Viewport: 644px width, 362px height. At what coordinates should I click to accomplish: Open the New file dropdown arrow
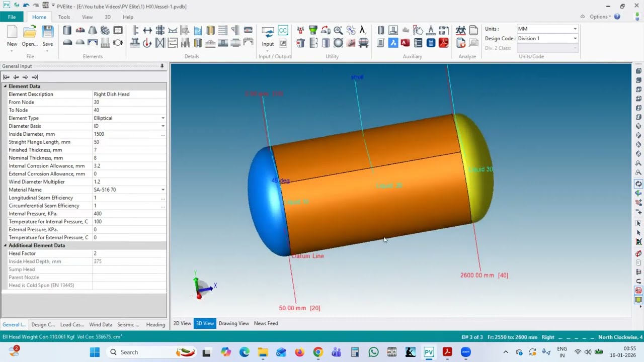(x=12, y=50)
